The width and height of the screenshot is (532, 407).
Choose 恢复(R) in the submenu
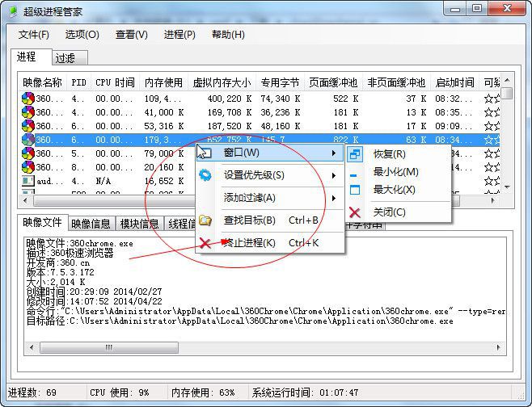click(x=399, y=154)
